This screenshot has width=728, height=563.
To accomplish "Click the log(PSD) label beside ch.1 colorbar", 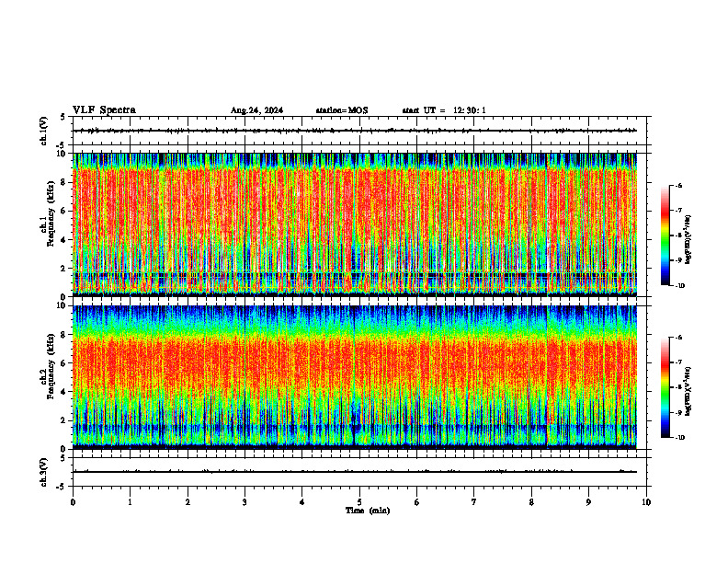I will (x=688, y=240).
